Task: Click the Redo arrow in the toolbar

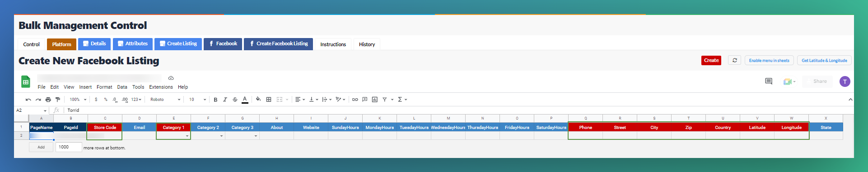Action: coord(38,100)
